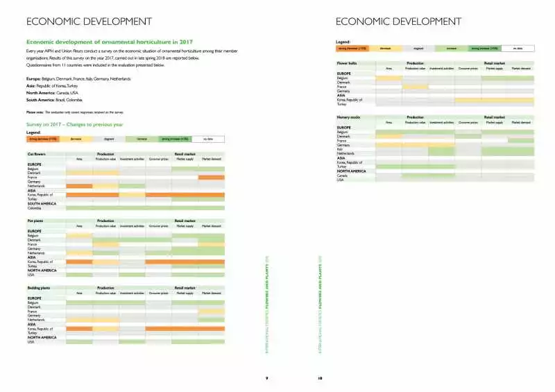555x392 pixels.
Task: Click page number 9 at the bottom
Action: [x=267, y=379]
